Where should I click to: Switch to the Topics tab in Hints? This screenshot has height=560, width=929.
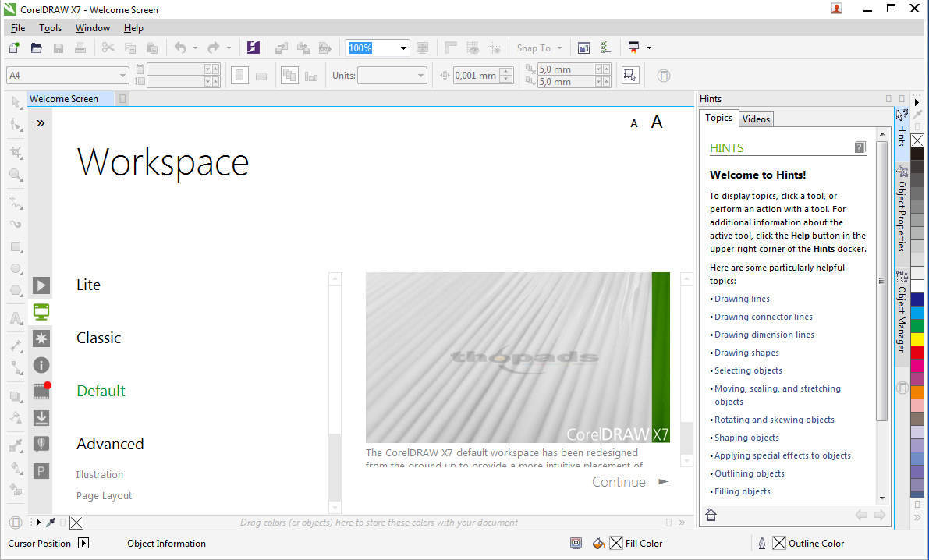click(718, 118)
